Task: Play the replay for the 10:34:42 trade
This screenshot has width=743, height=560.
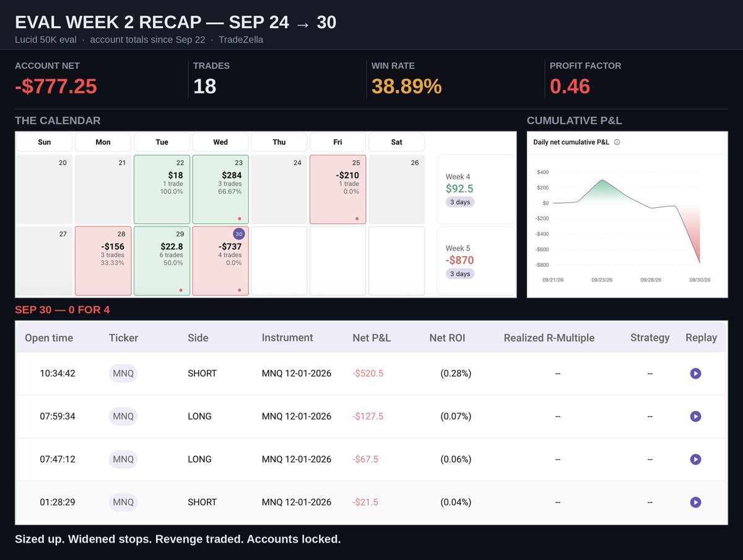Action: tap(695, 374)
